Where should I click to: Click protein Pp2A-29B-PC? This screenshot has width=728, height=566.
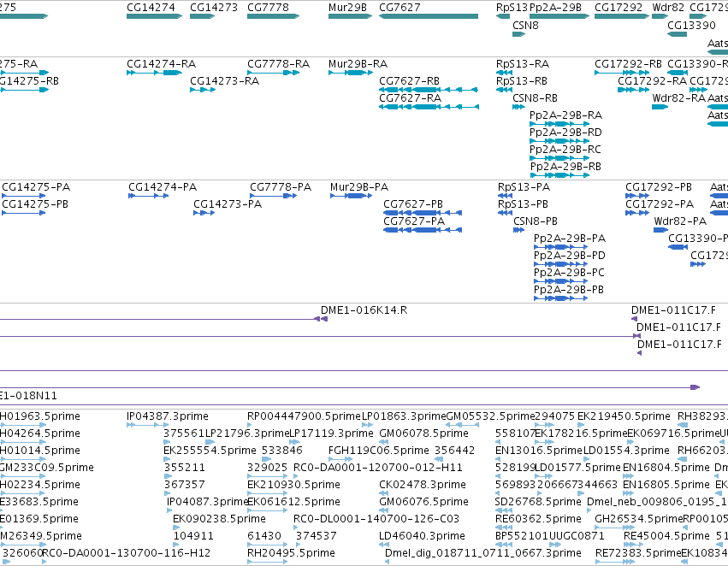(x=569, y=273)
